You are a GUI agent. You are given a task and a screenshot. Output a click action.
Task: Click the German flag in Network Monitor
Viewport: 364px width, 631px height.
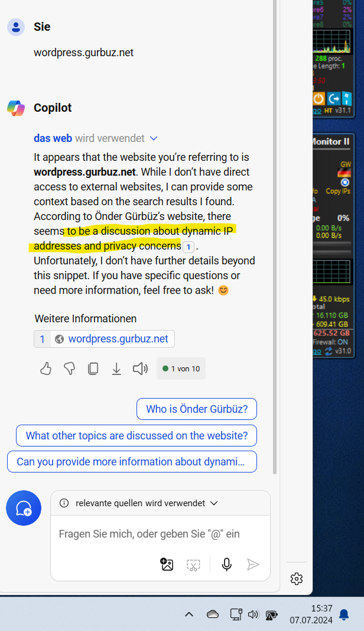point(344,173)
